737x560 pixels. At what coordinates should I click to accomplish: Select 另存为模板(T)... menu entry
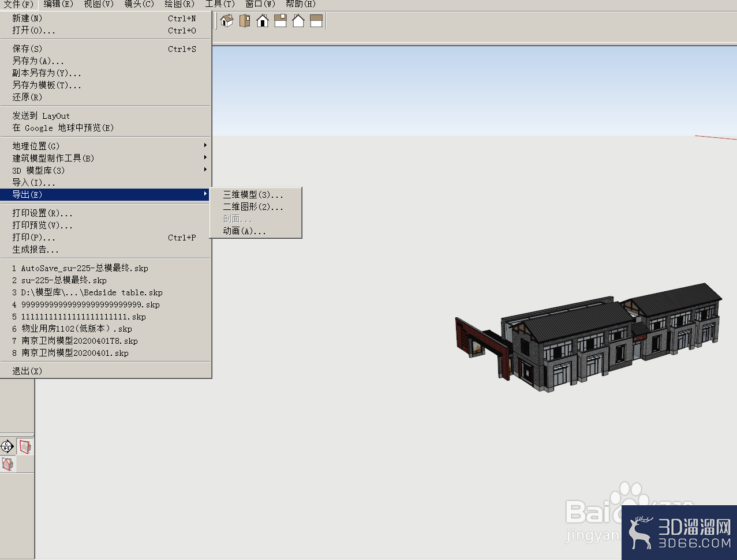click(106, 85)
